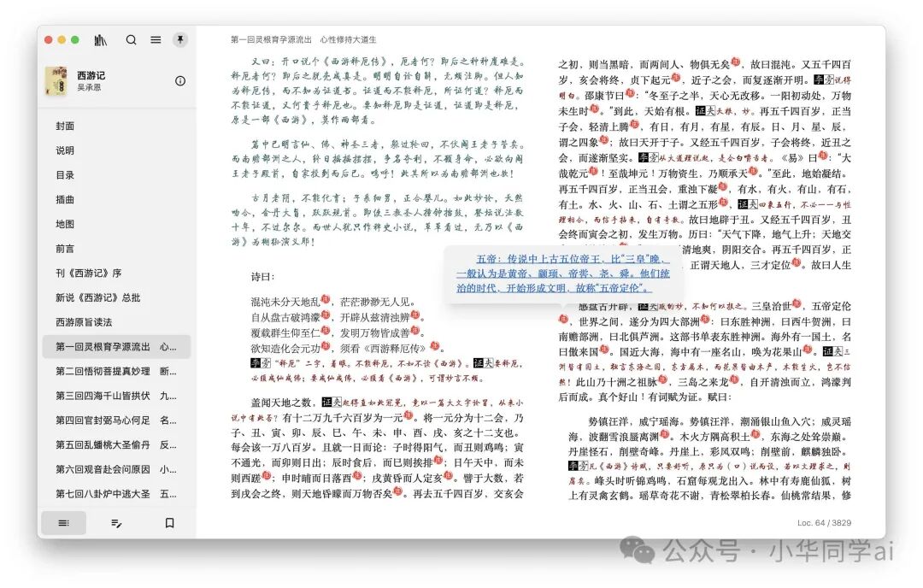Click the 五帝 footnote popup link text
The height and width of the screenshot is (588, 923).
562,273
